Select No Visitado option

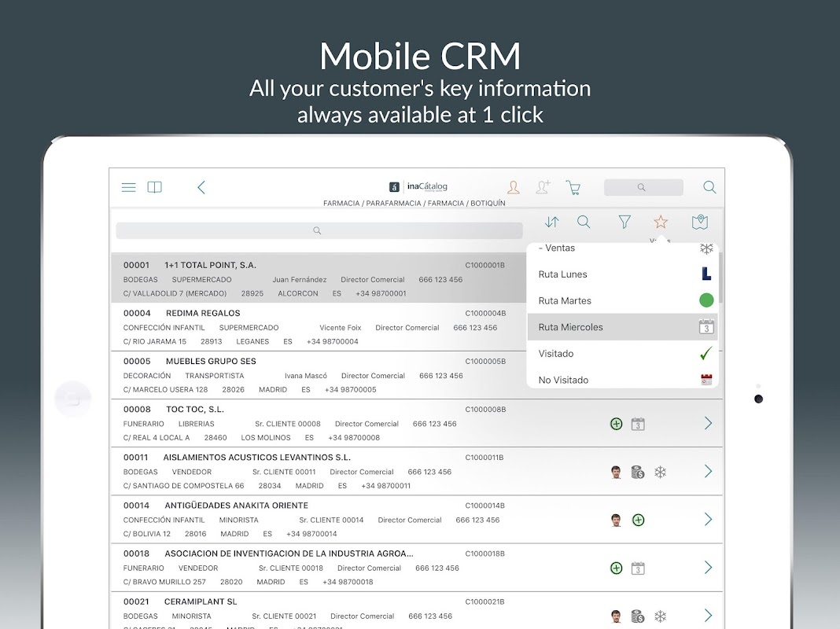coord(622,378)
